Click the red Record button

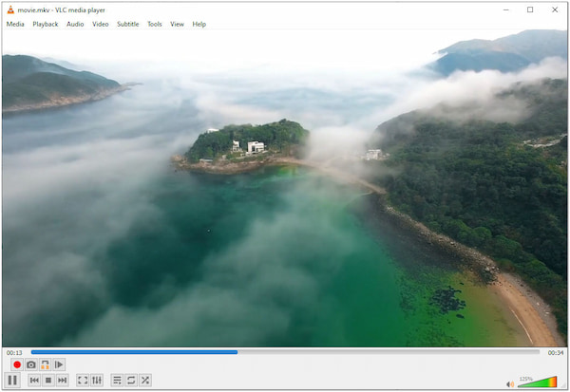tap(16, 364)
